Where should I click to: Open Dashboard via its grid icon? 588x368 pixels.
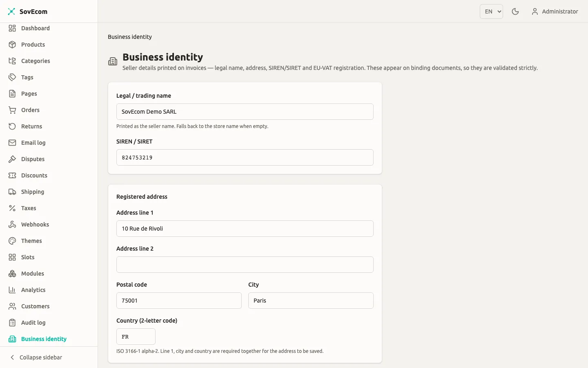click(12, 28)
